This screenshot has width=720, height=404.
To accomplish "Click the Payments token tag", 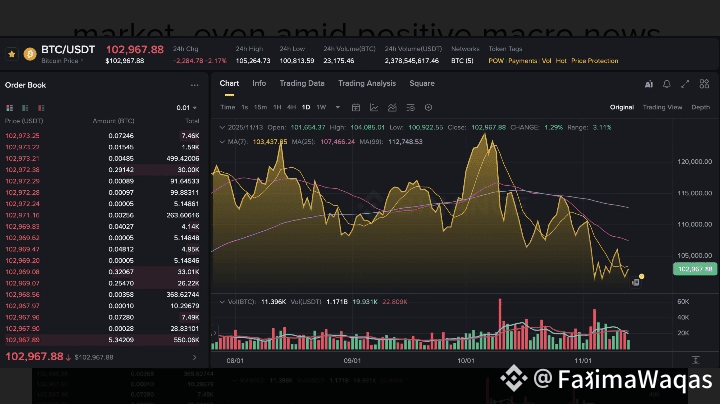I will [523, 61].
